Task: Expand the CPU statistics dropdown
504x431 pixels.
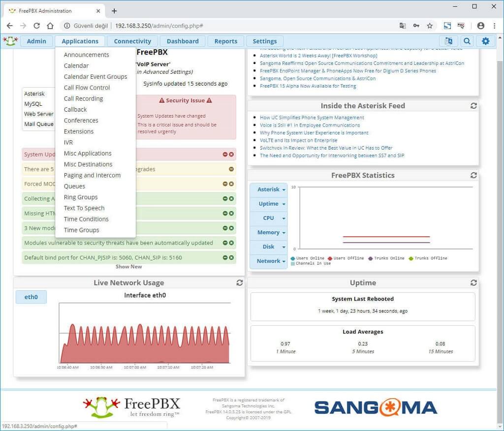Action: click(268, 218)
